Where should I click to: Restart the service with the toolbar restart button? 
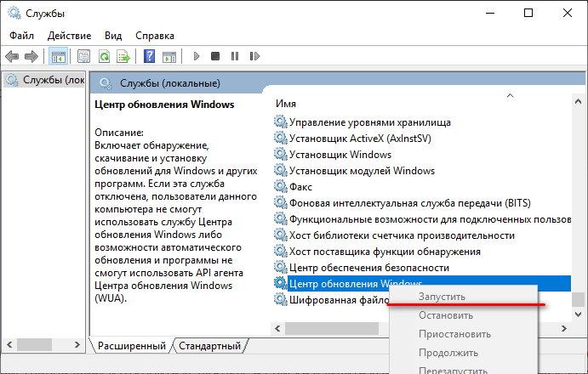254,56
